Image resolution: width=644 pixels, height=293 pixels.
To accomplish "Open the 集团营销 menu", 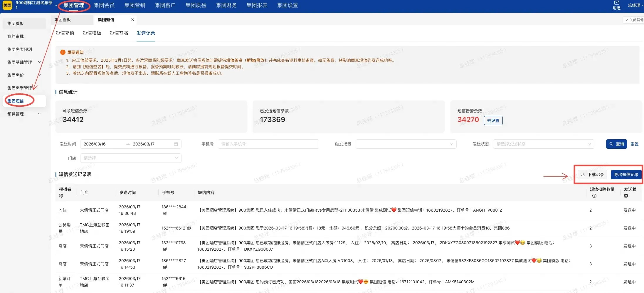I will click(x=134, y=5).
